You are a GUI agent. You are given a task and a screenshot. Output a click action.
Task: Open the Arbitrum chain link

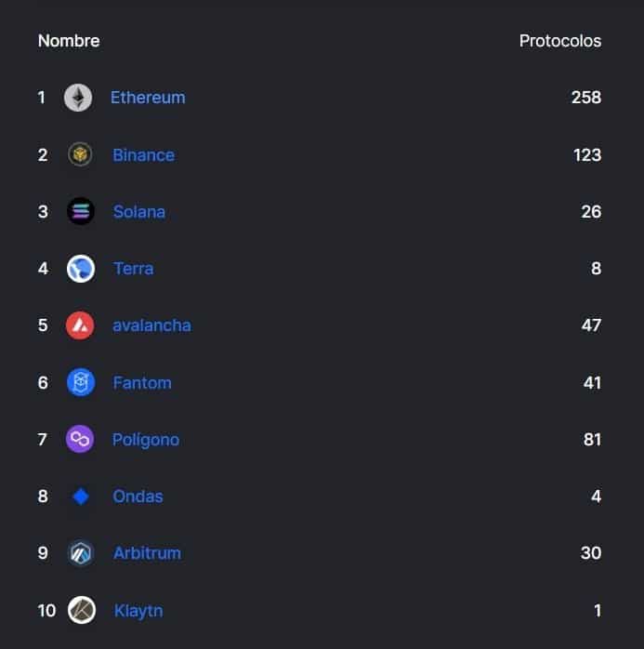[147, 553]
